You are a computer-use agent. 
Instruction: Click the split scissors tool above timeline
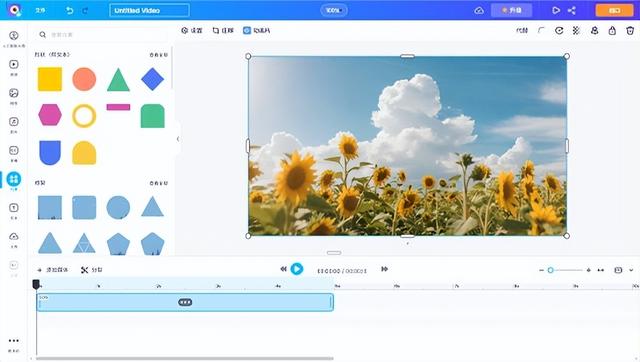(91, 270)
